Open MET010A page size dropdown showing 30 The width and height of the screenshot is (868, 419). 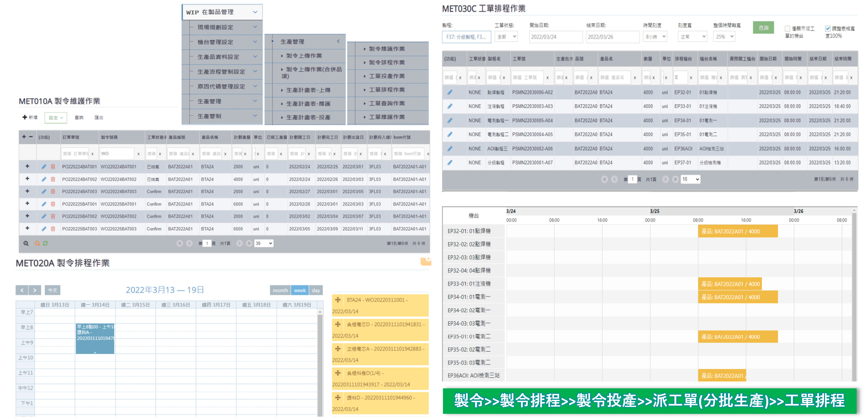(264, 243)
